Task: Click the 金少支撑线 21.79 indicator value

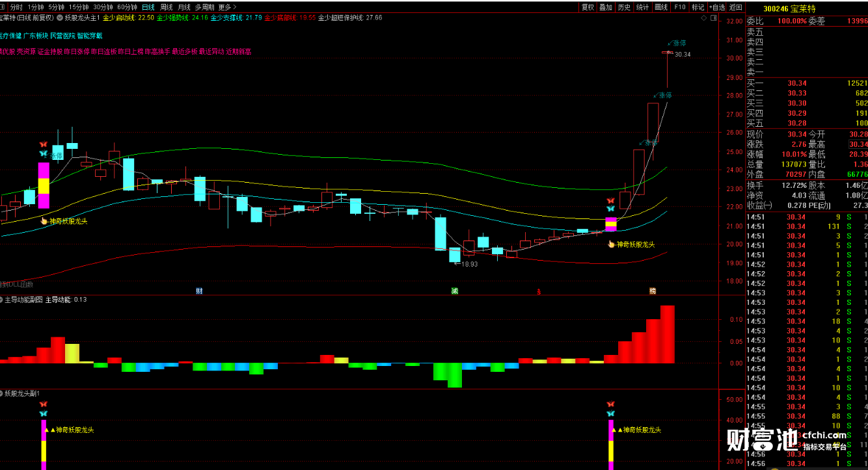Action: coord(236,18)
